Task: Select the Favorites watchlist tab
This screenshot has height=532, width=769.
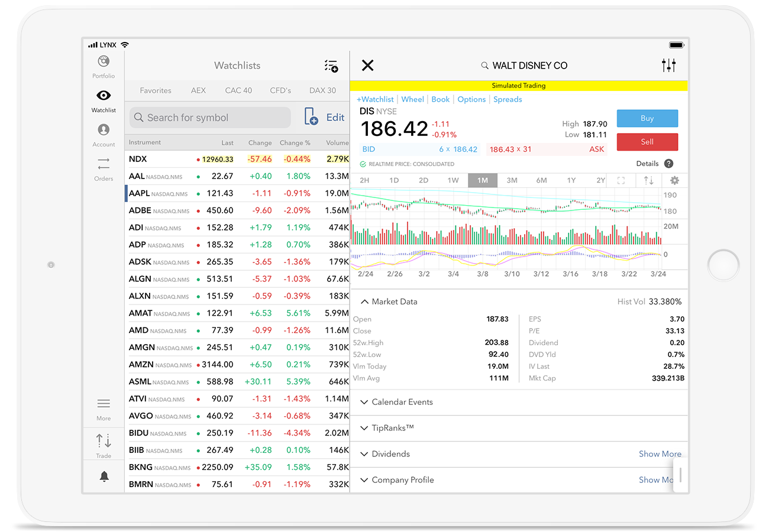Action: 156,90
